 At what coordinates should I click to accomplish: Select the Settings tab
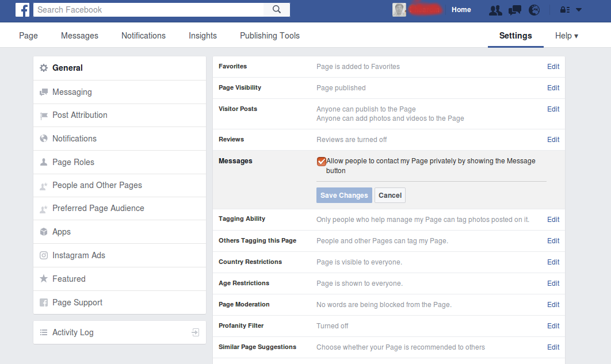(x=515, y=36)
